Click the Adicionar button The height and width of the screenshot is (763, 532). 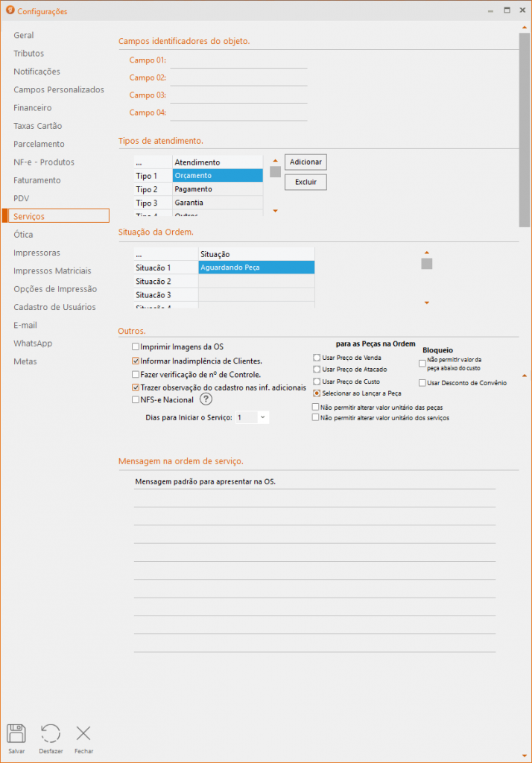[305, 162]
